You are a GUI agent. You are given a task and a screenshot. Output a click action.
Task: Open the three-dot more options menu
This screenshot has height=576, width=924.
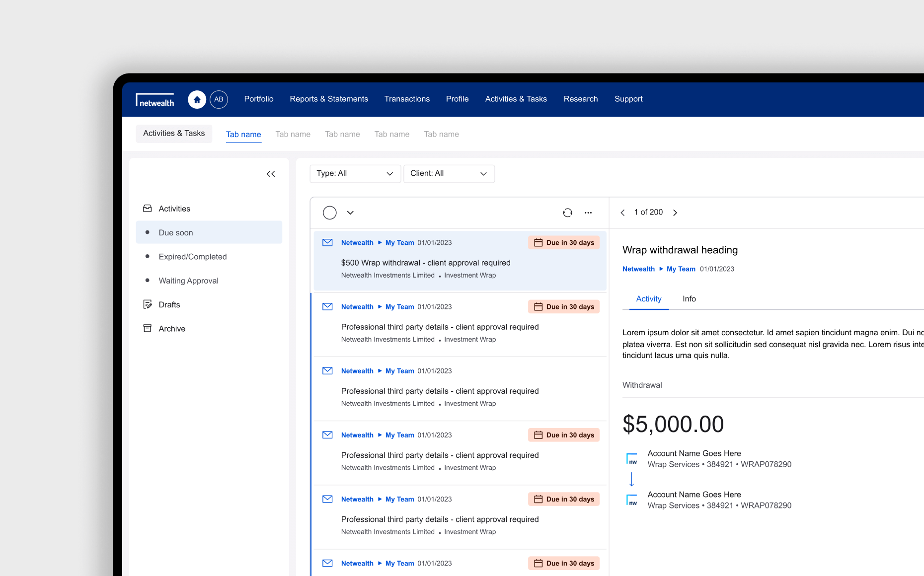coord(588,213)
